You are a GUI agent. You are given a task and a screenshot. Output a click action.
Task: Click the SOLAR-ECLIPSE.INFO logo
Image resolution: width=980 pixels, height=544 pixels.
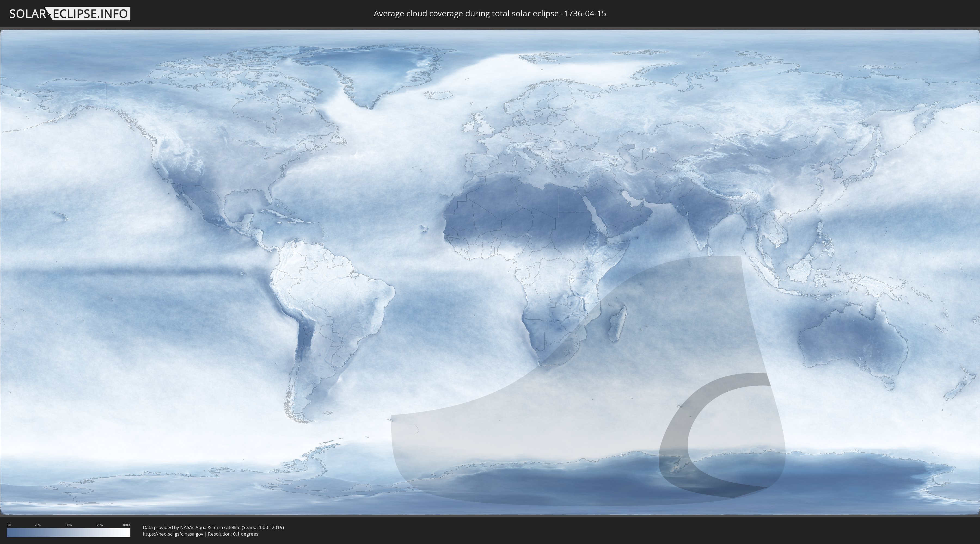(x=70, y=14)
